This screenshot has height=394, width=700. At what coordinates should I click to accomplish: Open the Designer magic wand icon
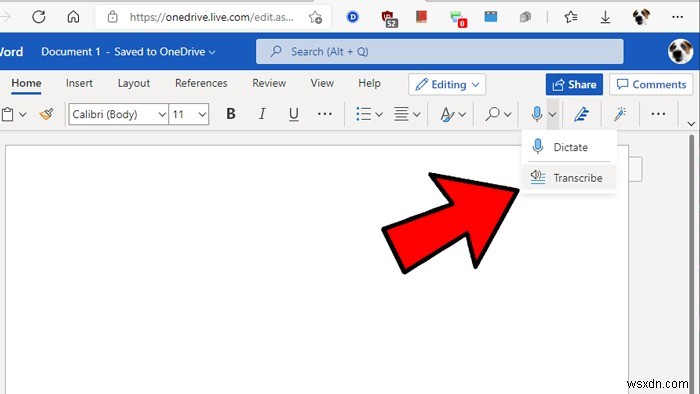pyautogui.click(x=620, y=114)
